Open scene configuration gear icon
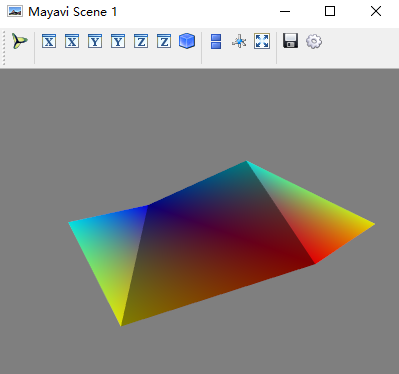 (x=314, y=42)
